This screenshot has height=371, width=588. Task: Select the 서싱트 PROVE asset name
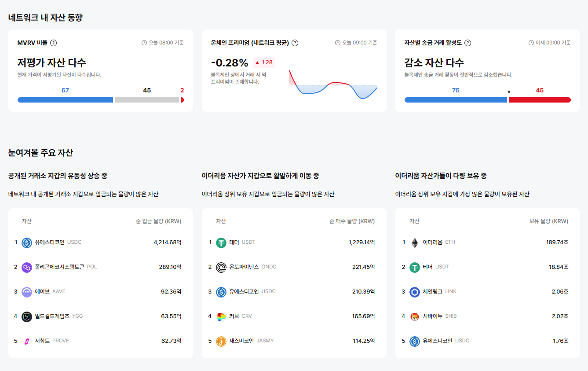[x=43, y=341]
